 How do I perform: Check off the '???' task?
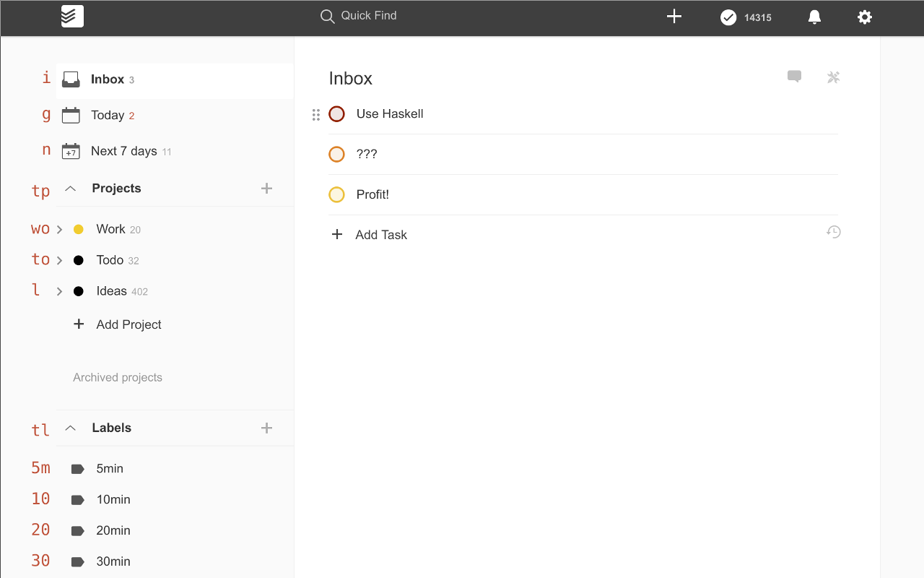[336, 154]
